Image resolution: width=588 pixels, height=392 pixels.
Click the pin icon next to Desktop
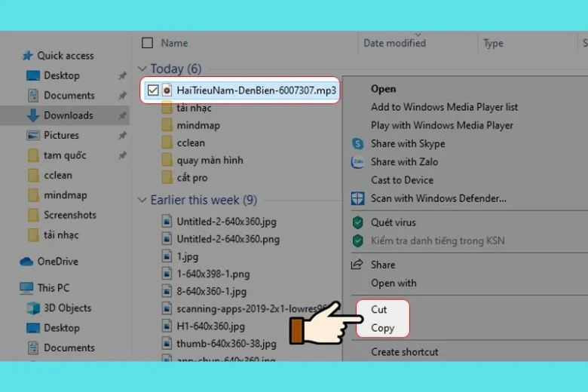coord(122,76)
